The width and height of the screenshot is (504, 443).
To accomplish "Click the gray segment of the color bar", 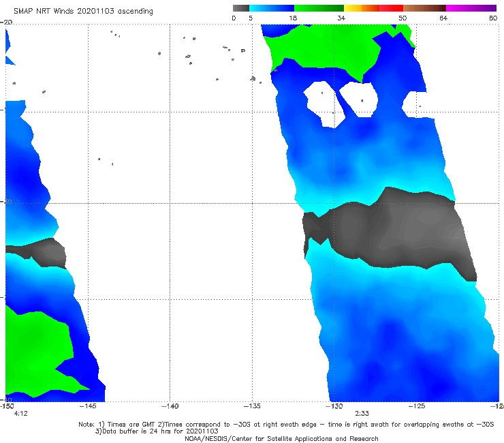I will tap(241, 8).
